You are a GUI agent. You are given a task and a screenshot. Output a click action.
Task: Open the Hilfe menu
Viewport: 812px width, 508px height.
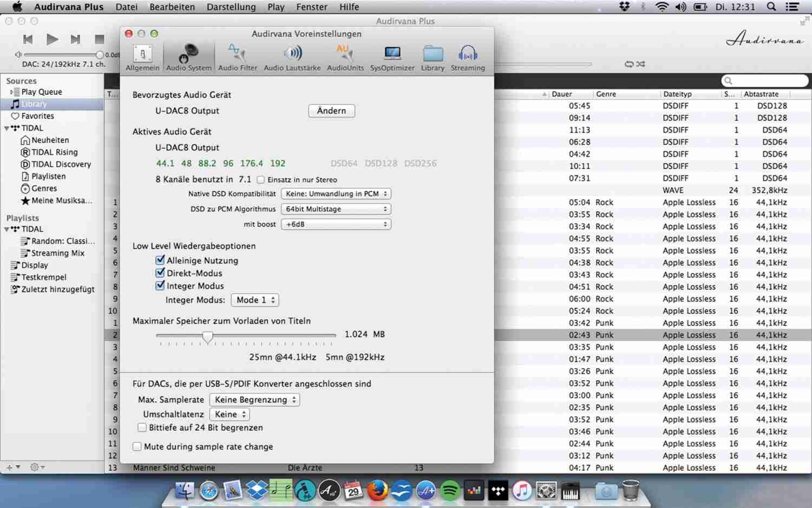(x=349, y=7)
